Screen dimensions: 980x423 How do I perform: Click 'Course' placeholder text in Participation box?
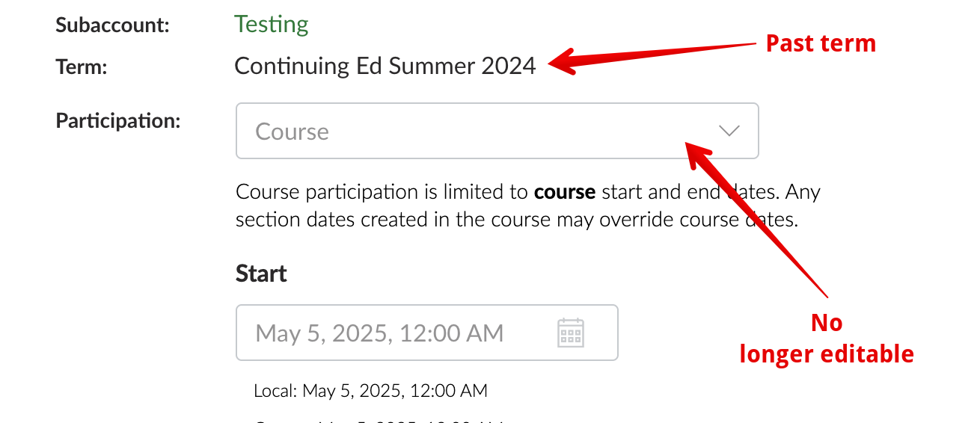click(292, 132)
